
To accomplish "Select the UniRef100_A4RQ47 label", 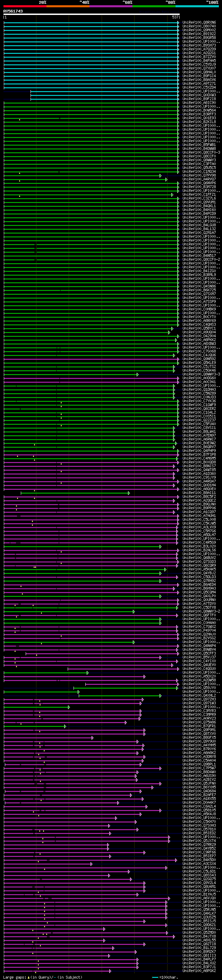I will [199, 481].
